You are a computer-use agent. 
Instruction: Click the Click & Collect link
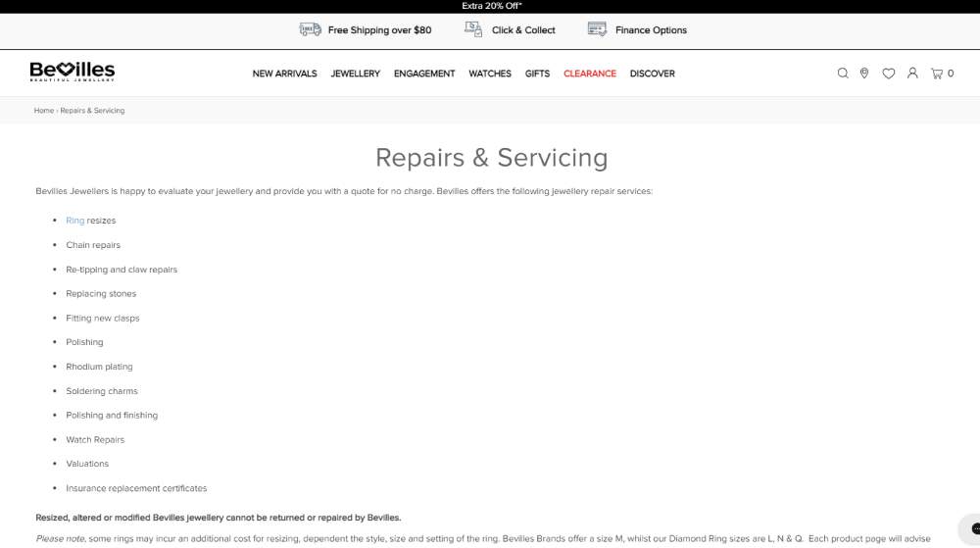(x=523, y=30)
